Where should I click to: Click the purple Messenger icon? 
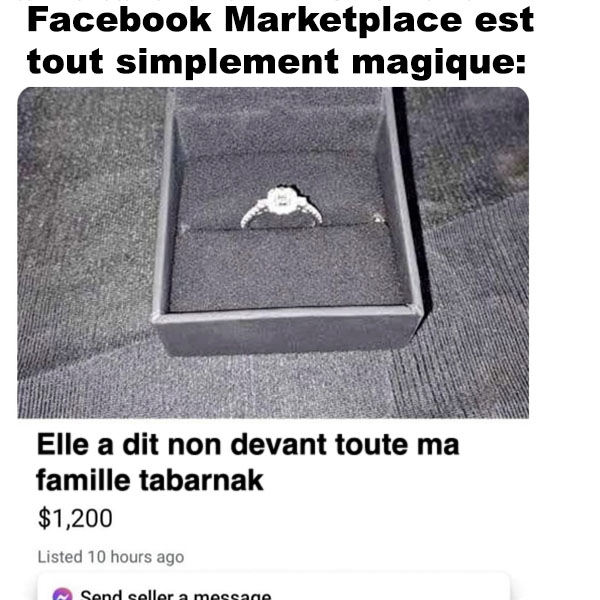tap(62, 594)
